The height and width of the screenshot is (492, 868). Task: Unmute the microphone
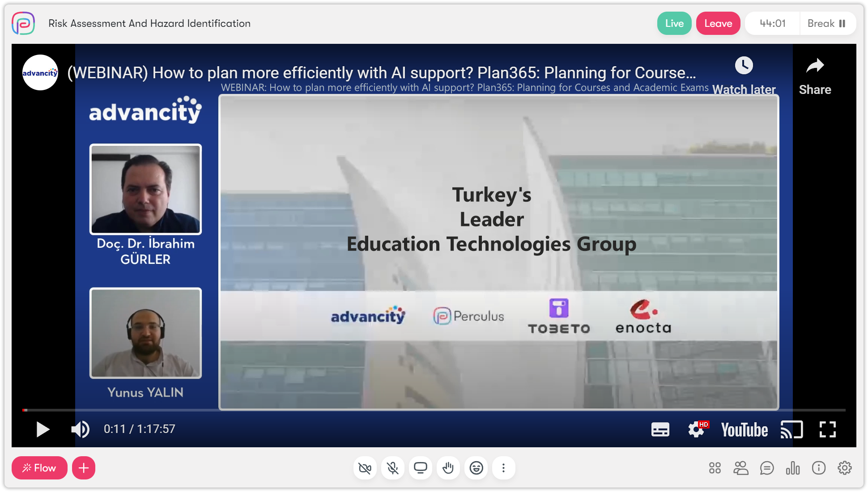point(393,468)
